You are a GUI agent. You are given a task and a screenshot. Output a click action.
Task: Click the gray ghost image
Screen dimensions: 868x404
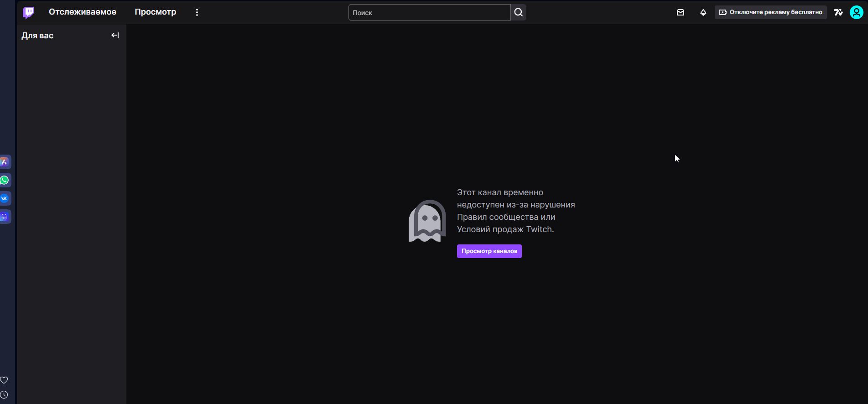click(x=427, y=221)
